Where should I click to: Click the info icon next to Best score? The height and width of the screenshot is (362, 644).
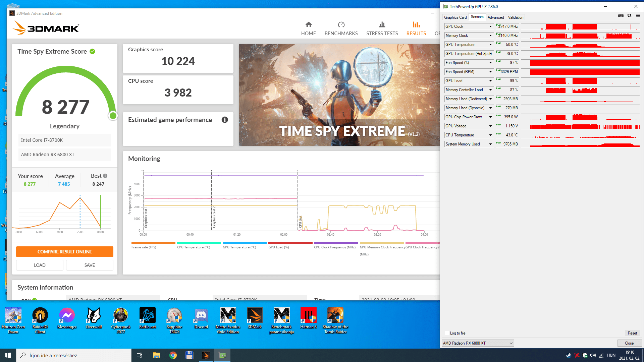point(105,176)
